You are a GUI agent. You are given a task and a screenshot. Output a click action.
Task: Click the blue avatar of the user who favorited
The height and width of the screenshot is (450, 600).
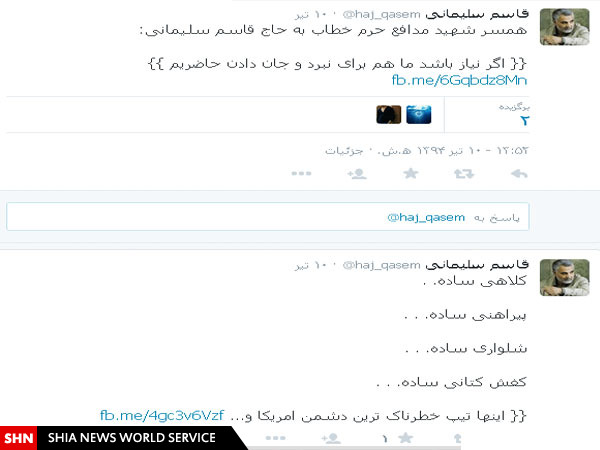(419, 114)
